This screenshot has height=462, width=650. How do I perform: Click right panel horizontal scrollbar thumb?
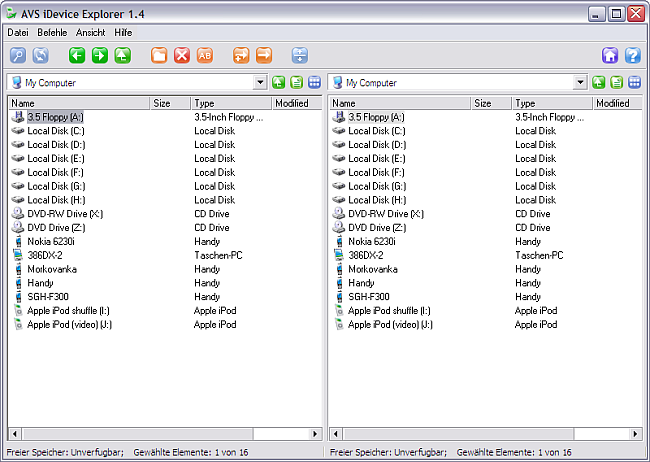click(458, 434)
